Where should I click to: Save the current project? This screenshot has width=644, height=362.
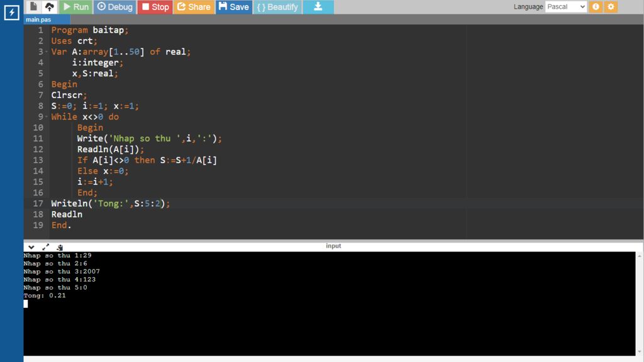[234, 6]
